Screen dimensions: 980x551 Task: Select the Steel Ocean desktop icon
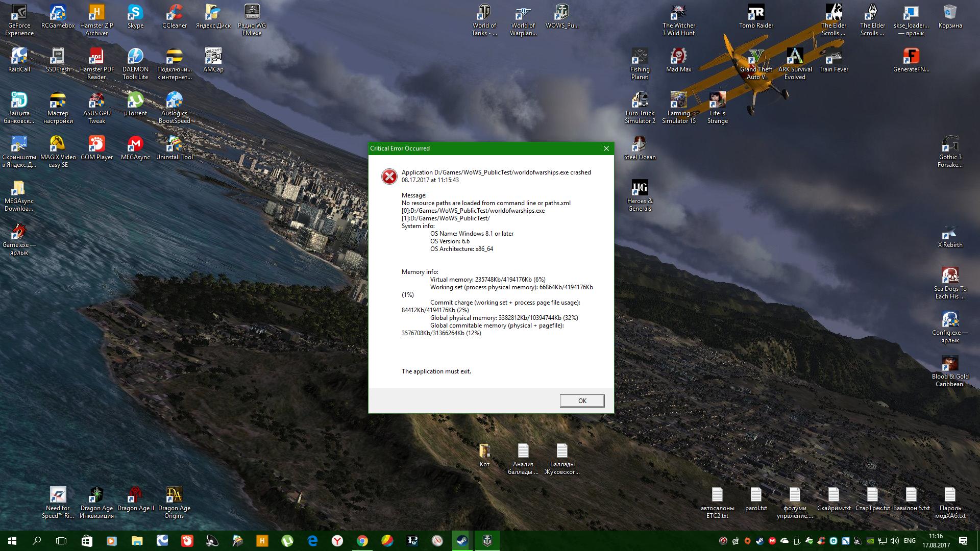(640, 148)
